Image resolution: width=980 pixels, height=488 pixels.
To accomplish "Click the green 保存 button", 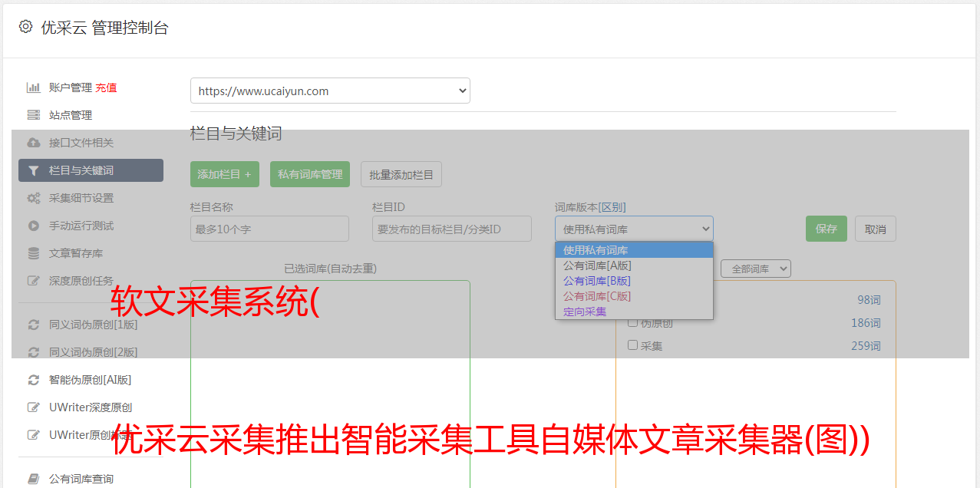I will [827, 229].
